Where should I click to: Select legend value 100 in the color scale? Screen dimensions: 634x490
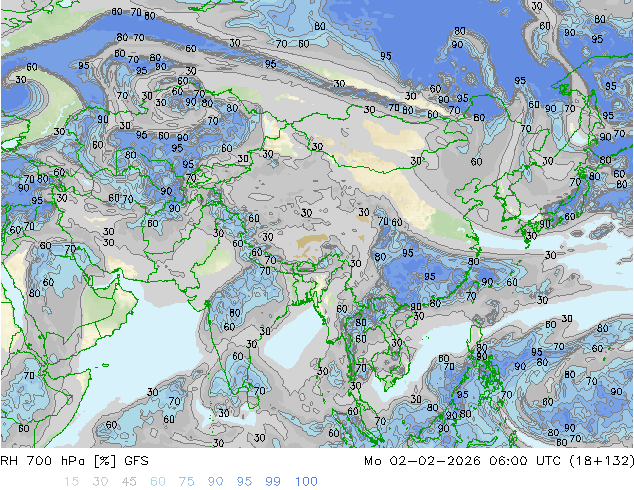point(306,482)
